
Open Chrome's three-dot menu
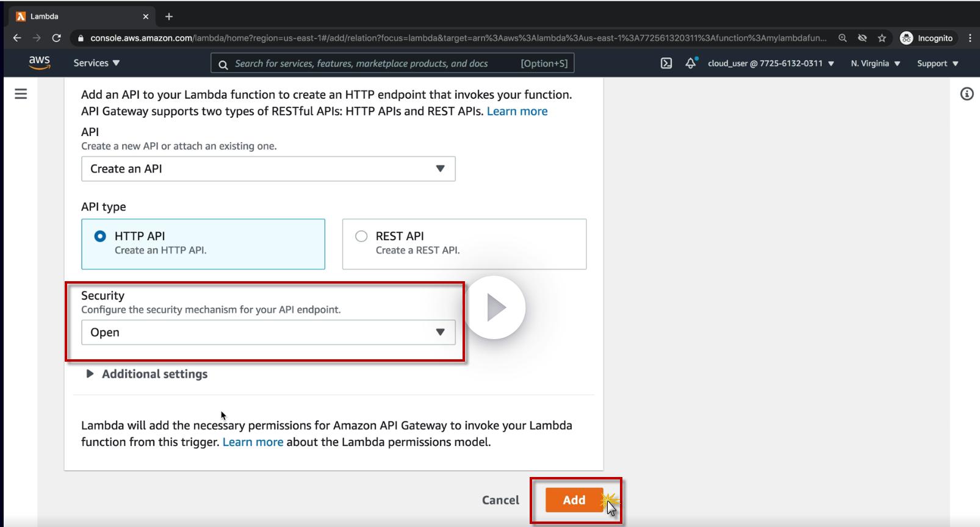pyautogui.click(x=970, y=38)
